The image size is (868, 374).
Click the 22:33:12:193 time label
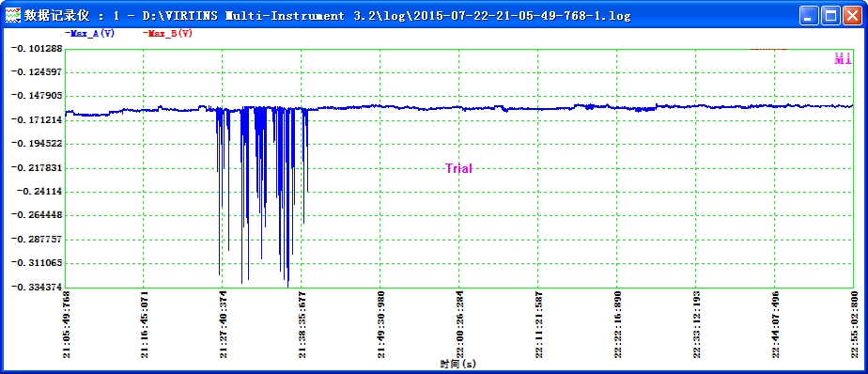pos(696,324)
